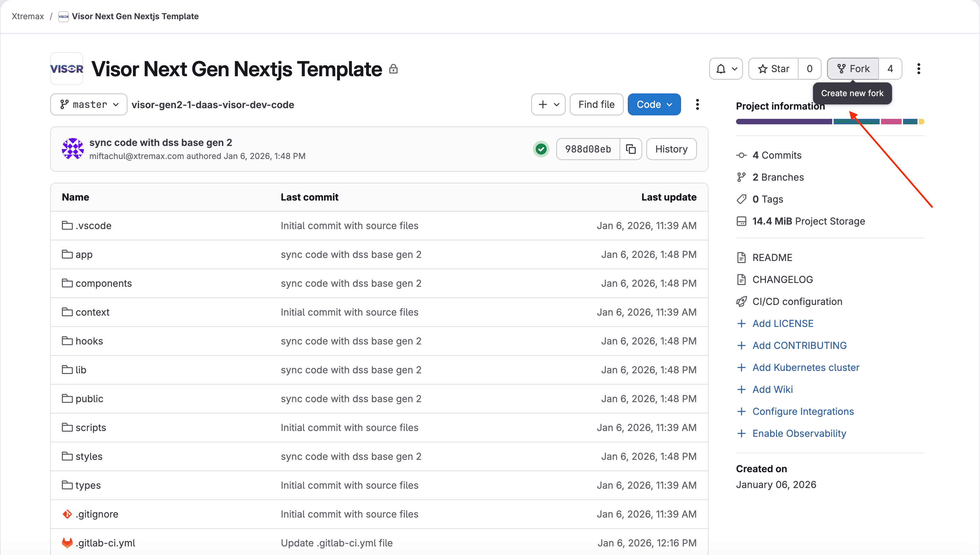This screenshot has height=555, width=980.
Task: Click the Git icon beside .gitignore
Action: (x=67, y=514)
